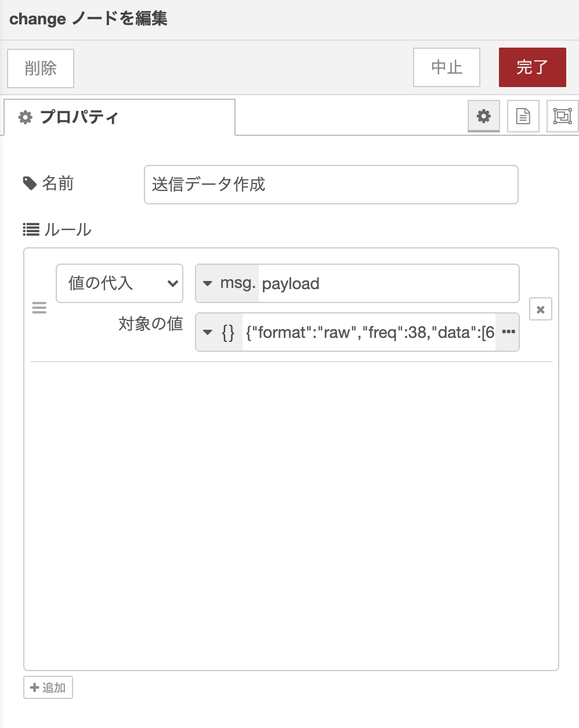This screenshot has width=579, height=728.
Task: Expand JSON editor with ellipsis button
Action: pyautogui.click(x=508, y=332)
